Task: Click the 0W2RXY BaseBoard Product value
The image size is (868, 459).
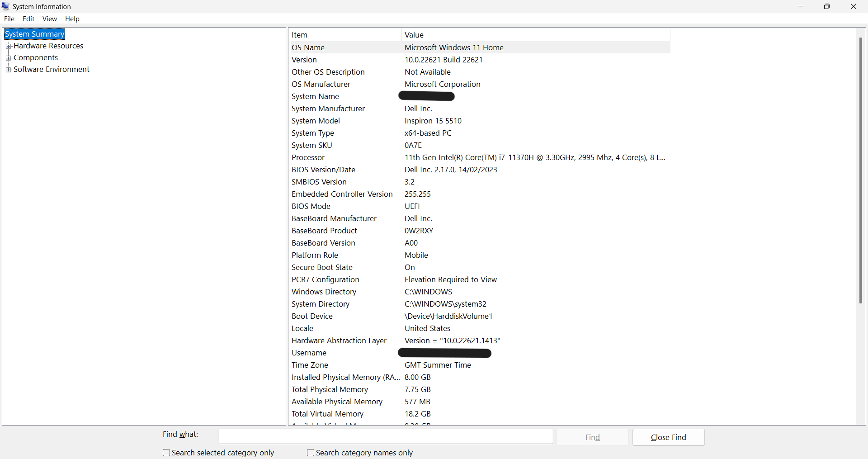Action: point(419,231)
